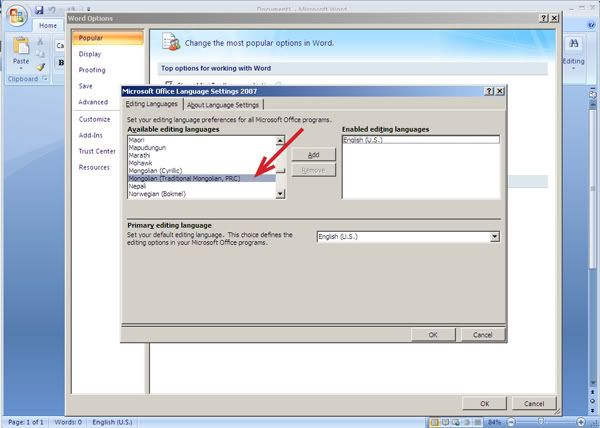Open the Primary editing language dropdown

tap(495, 237)
